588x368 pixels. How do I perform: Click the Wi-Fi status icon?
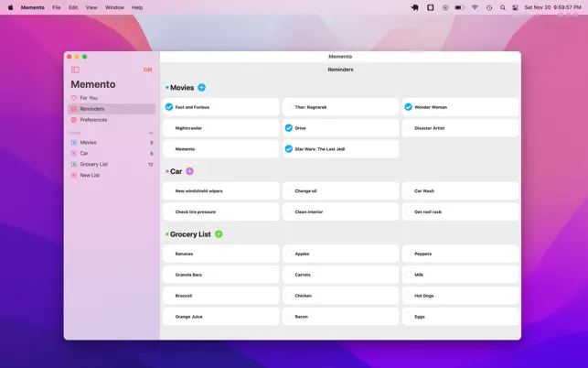pyautogui.click(x=475, y=7)
